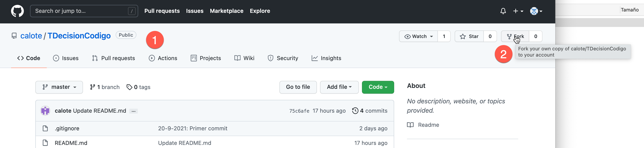This screenshot has height=148, width=644.
Task: Open the GitHub home logo
Action: 17,11
